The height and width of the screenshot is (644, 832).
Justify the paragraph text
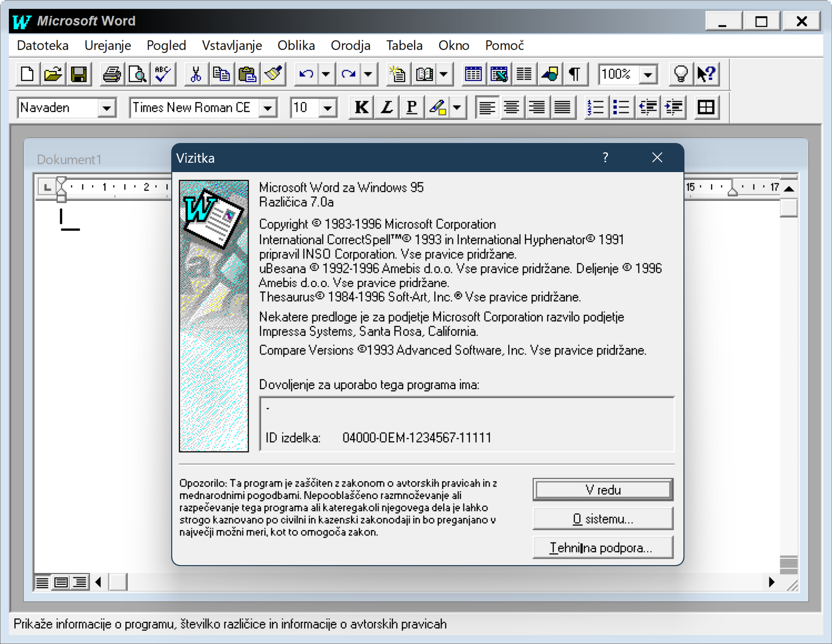tap(563, 107)
